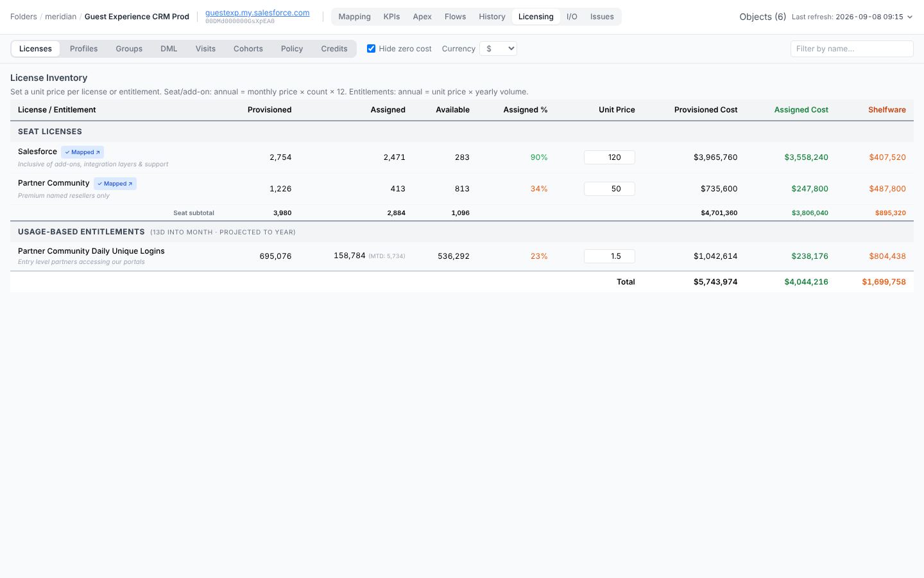Select the Licenses sub-tab

(35, 49)
